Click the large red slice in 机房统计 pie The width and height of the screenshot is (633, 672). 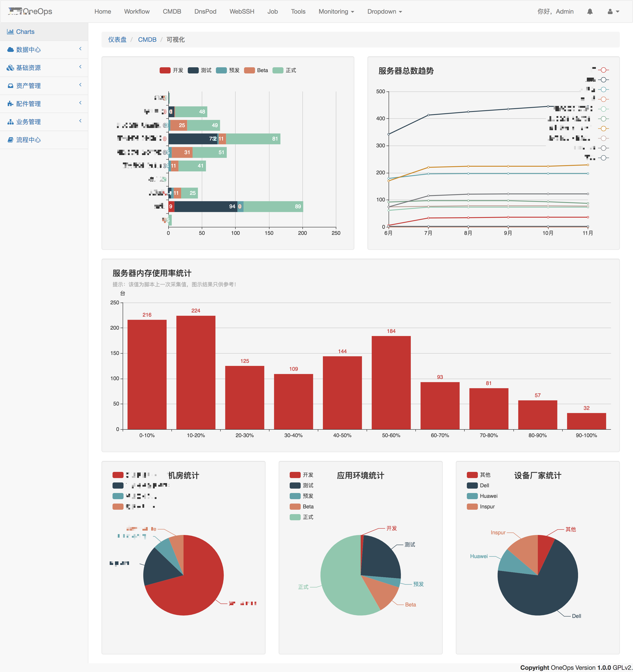[x=196, y=585]
